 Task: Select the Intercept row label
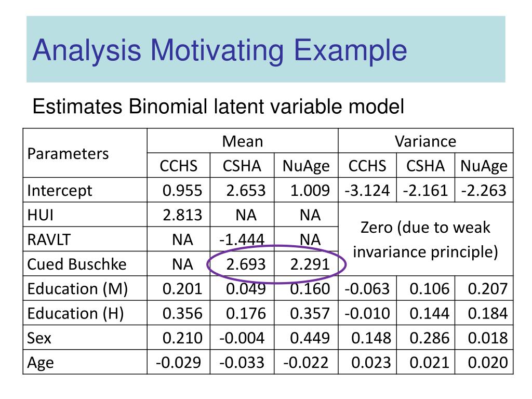pyautogui.click(x=59, y=191)
